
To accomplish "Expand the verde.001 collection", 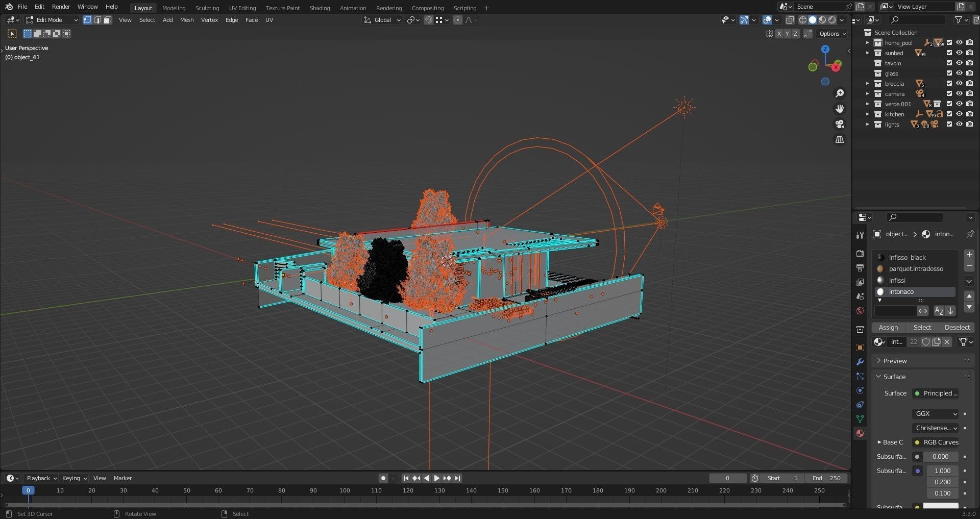I will [867, 104].
